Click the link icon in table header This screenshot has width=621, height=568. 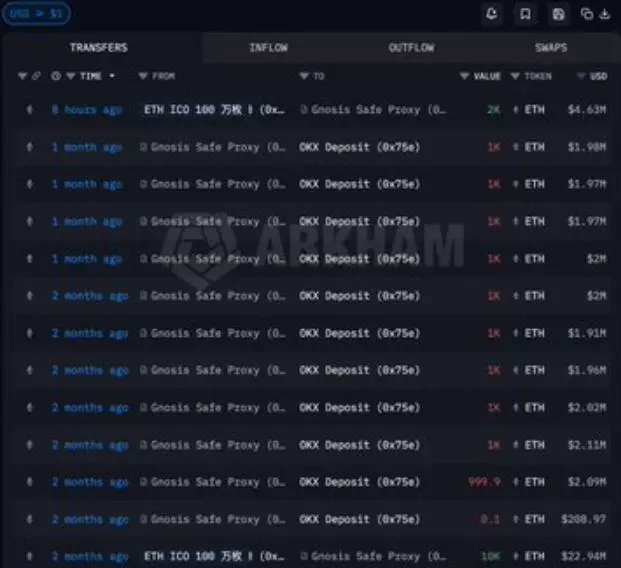tap(36, 76)
